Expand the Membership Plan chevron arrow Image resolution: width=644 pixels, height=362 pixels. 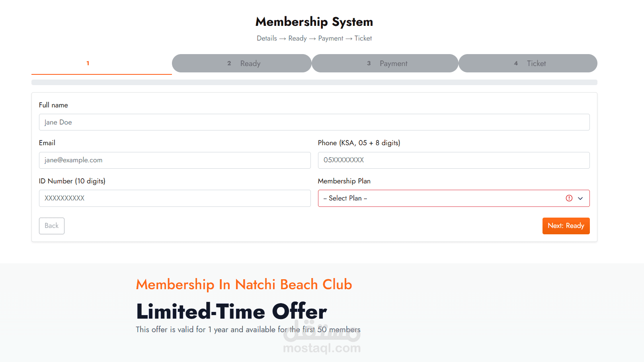coord(580,198)
